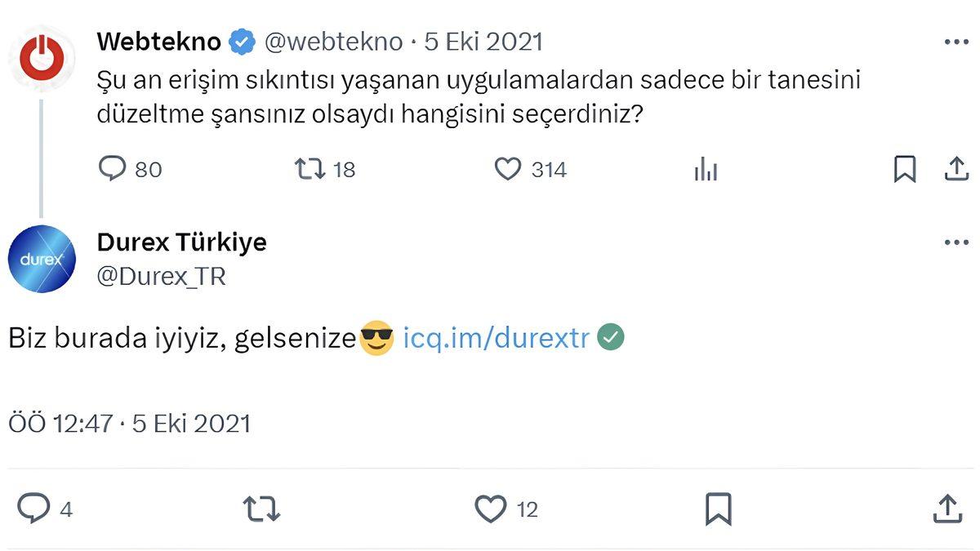
Task: Click Webtekno's blue verified badge
Action: (240, 40)
